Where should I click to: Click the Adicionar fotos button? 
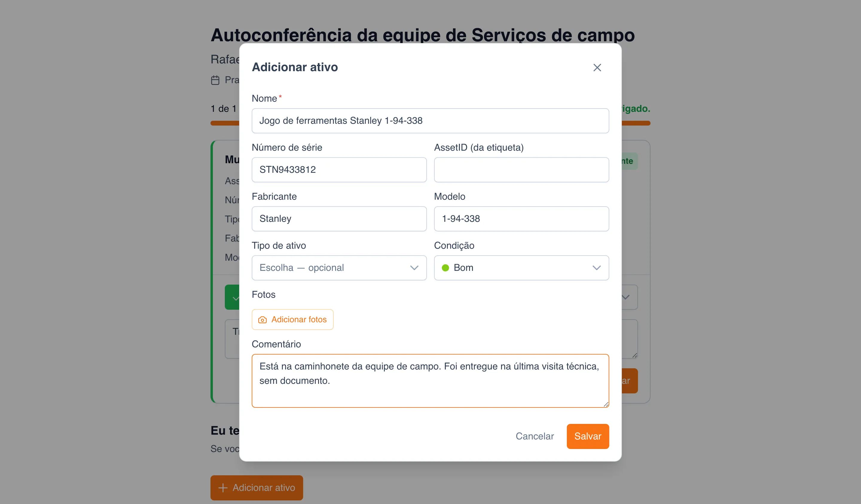click(292, 320)
